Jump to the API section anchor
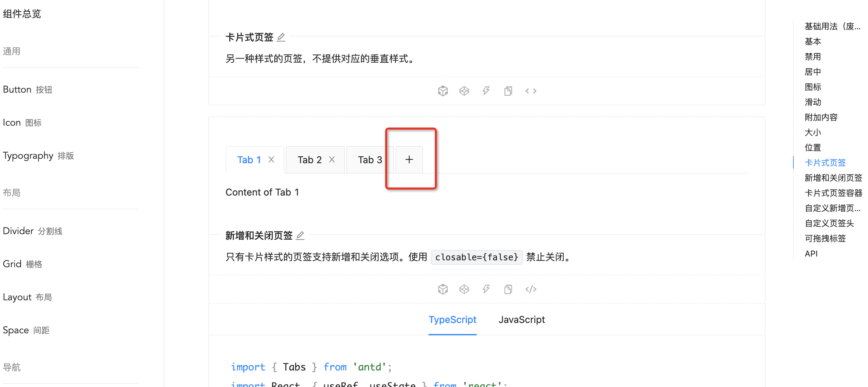The image size is (868, 387). coord(811,253)
